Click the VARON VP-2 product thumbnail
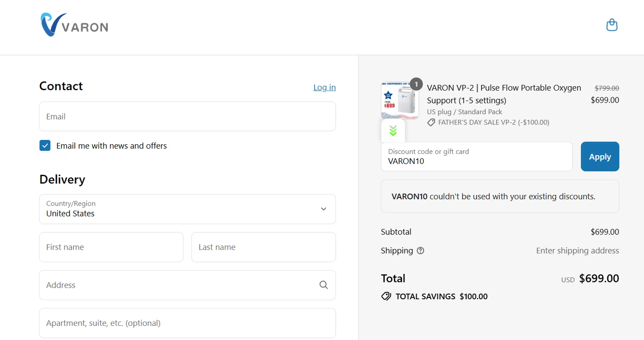Screen dimensions: 644x340 400,100
